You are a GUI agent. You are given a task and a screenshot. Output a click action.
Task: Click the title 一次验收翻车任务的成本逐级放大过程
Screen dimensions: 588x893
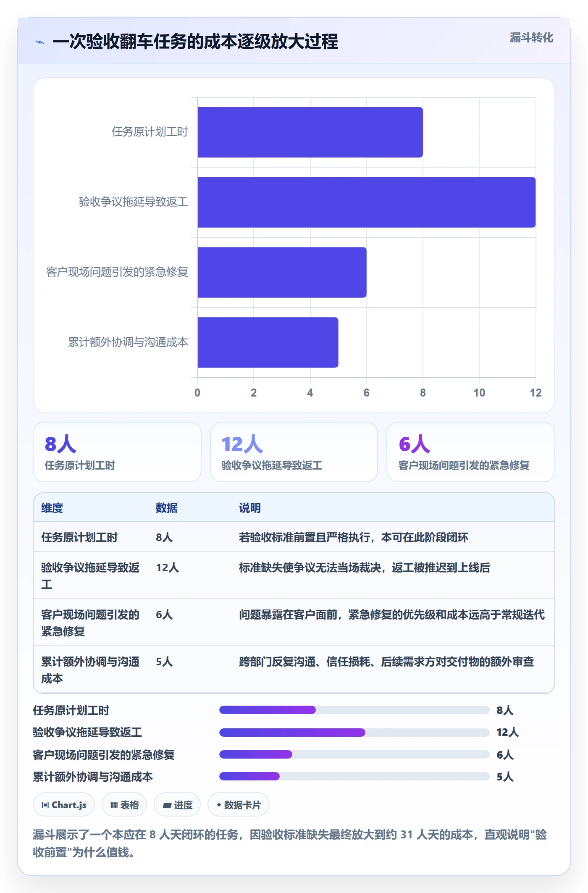click(195, 42)
